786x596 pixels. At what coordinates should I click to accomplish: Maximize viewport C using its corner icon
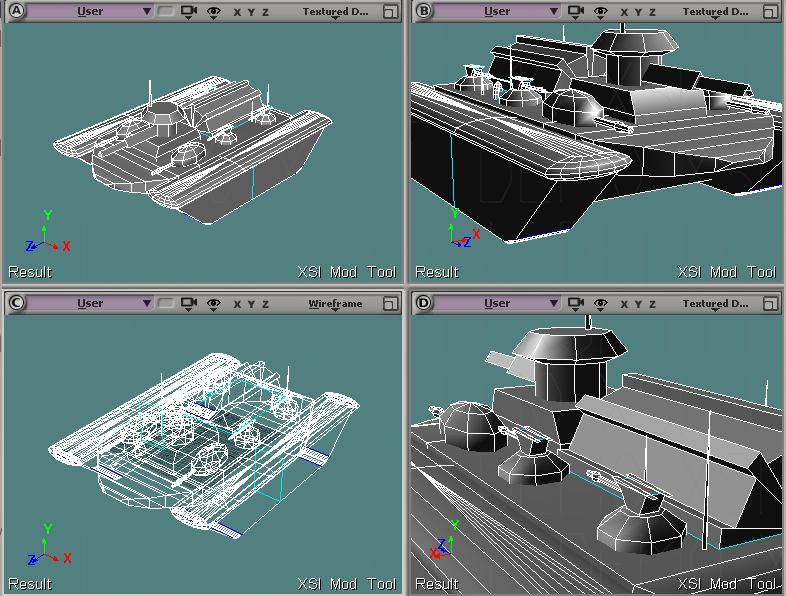[x=390, y=303]
